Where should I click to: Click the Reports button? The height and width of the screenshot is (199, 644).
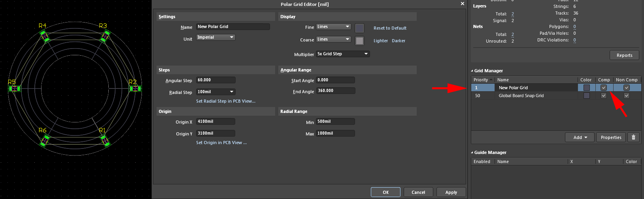coord(625,55)
